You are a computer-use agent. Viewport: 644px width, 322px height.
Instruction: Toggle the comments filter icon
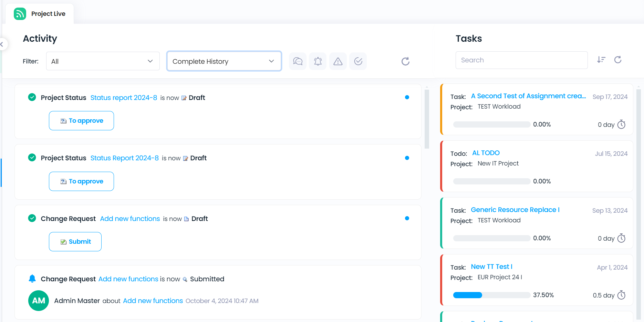(298, 61)
